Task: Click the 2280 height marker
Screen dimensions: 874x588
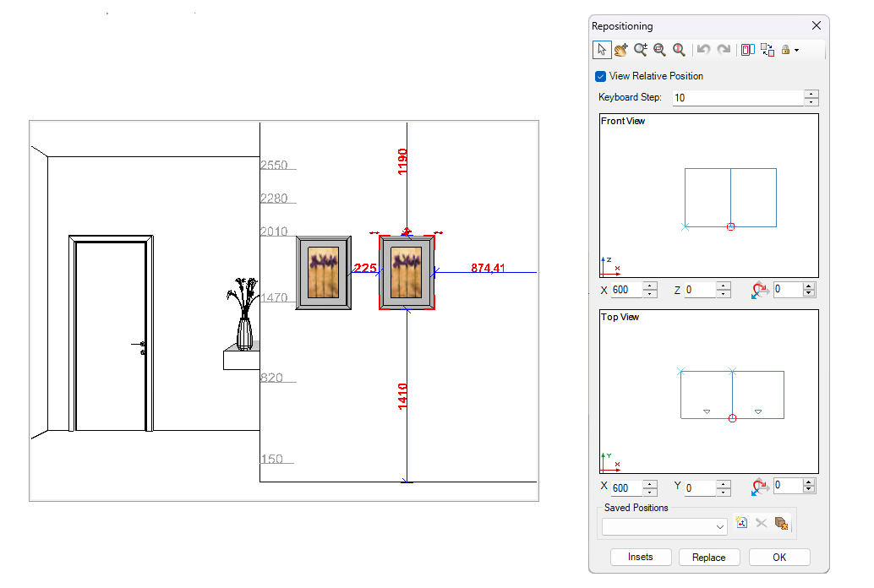Action: click(274, 199)
